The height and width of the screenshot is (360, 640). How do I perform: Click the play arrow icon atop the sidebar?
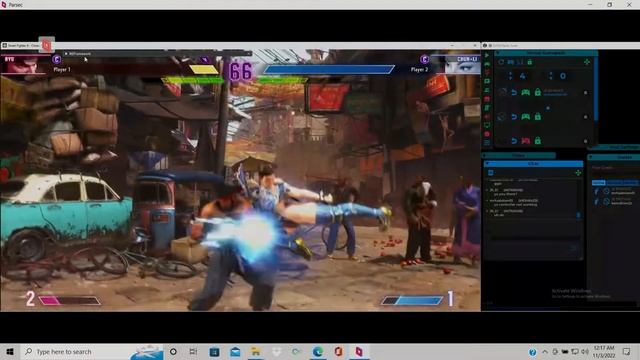(487, 55)
